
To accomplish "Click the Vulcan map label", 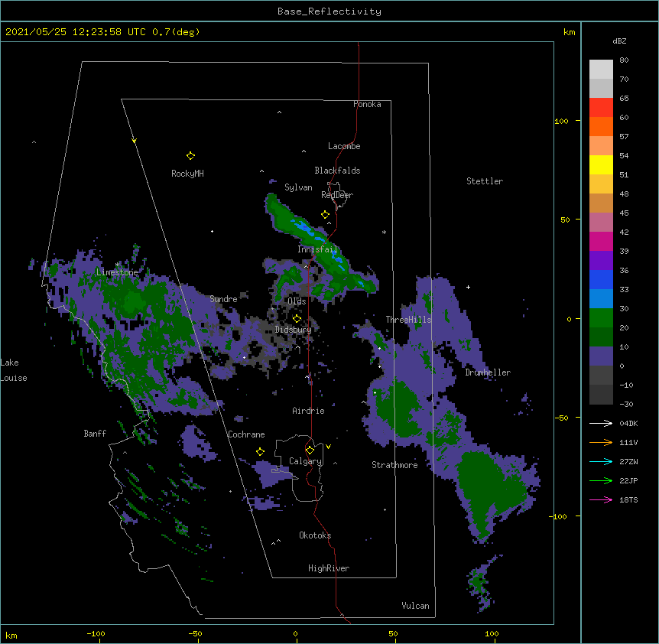I will coord(415,606).
